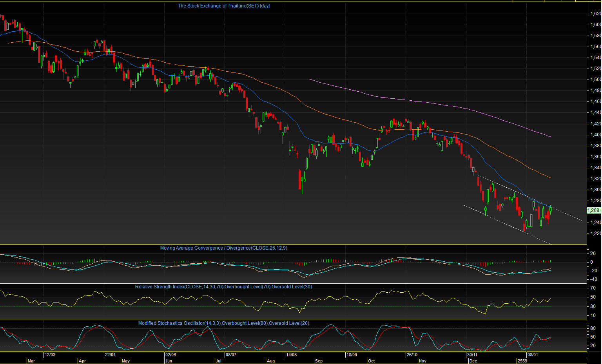Click the 1,620 price axis label
Screen dimensions: 602x364
(596, 14)
